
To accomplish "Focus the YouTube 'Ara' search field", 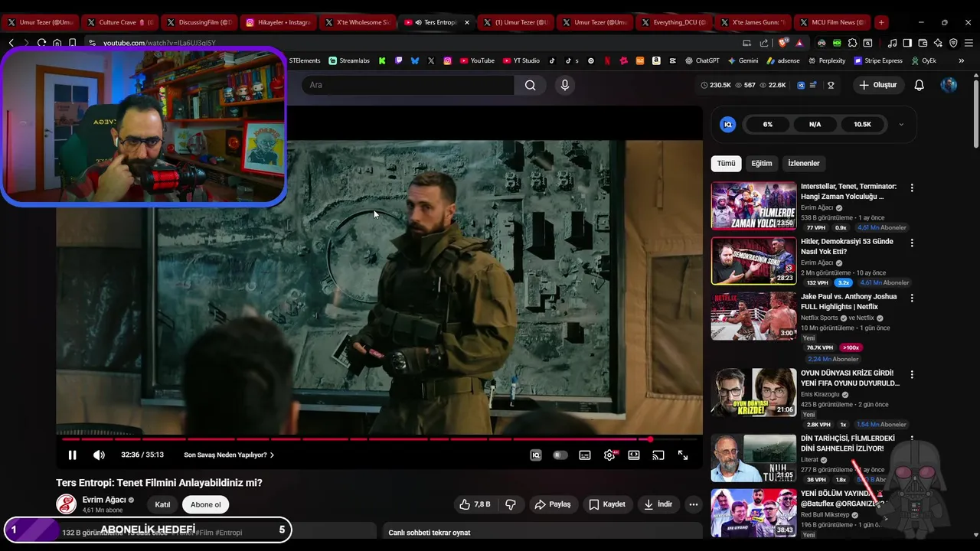I will (x=408, y=85).
